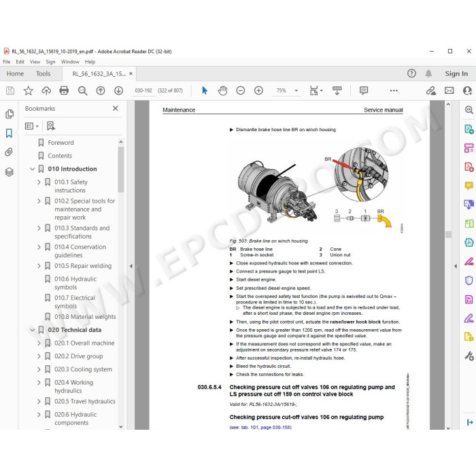Follow the 'see: tab. 101, page 030-158' link
476x476 pixels.
[x=260, y=427]
